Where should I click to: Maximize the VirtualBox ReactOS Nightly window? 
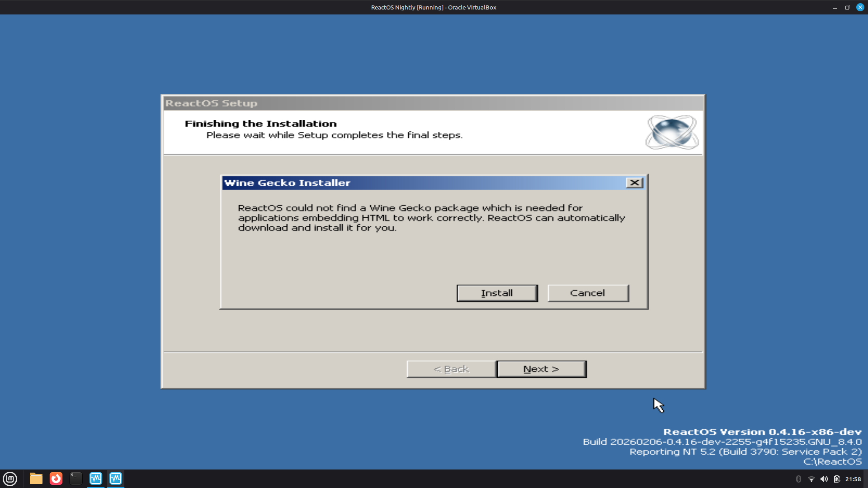(847, 7)
